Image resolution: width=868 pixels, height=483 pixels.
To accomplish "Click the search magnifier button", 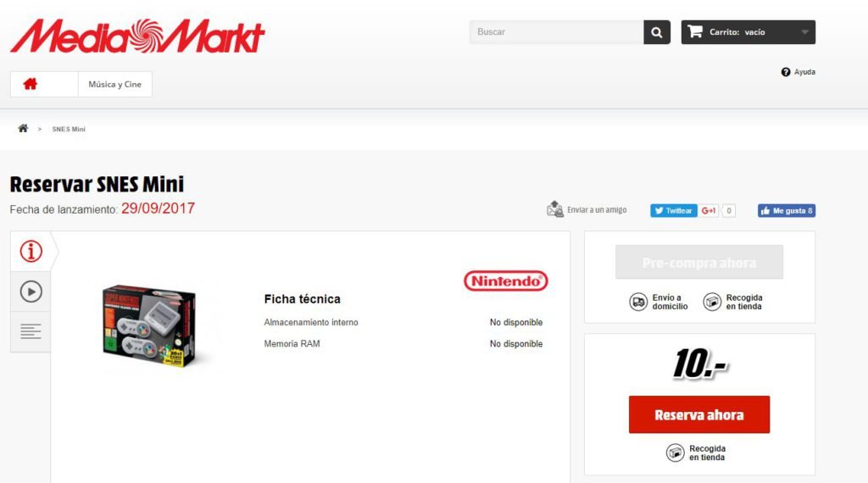I will click(x=657, y=32).
